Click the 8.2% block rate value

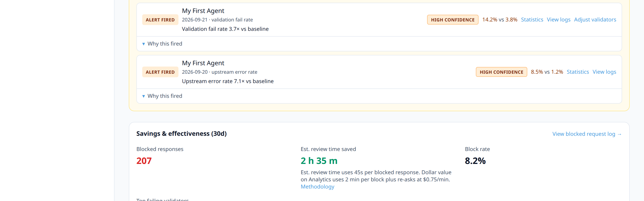(x=475, y=161)
